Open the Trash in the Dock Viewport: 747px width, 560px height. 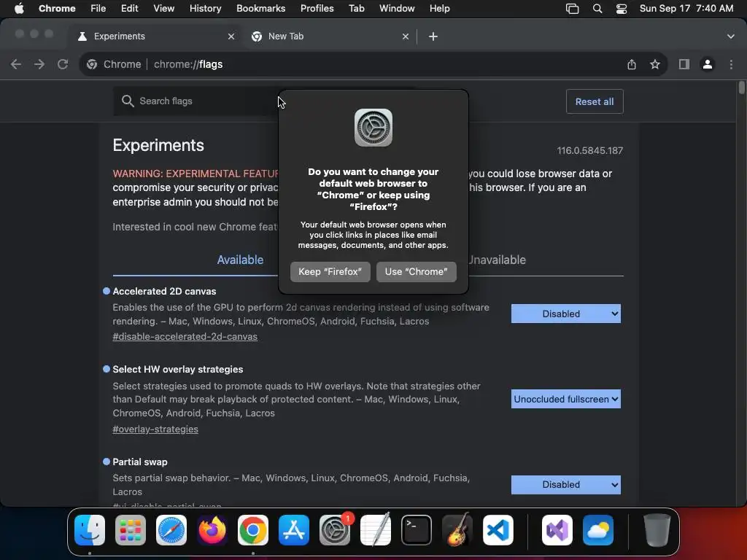tap(657, 530)
